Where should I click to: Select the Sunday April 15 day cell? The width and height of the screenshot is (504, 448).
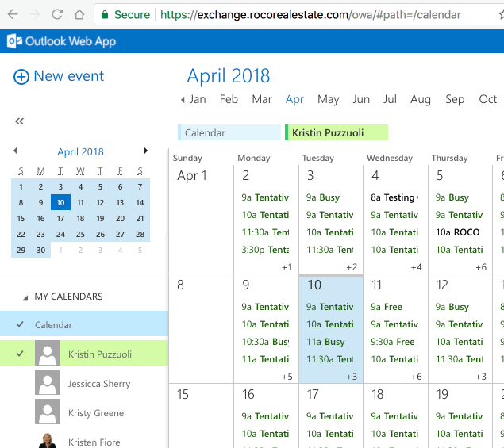pyautogui.click(x=202, y=415)
